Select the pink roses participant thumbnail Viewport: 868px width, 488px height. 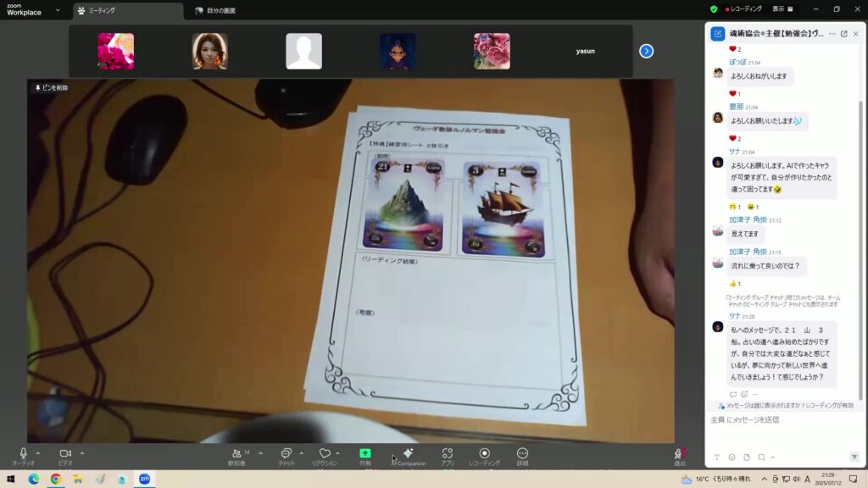click(x=492, y=51)
